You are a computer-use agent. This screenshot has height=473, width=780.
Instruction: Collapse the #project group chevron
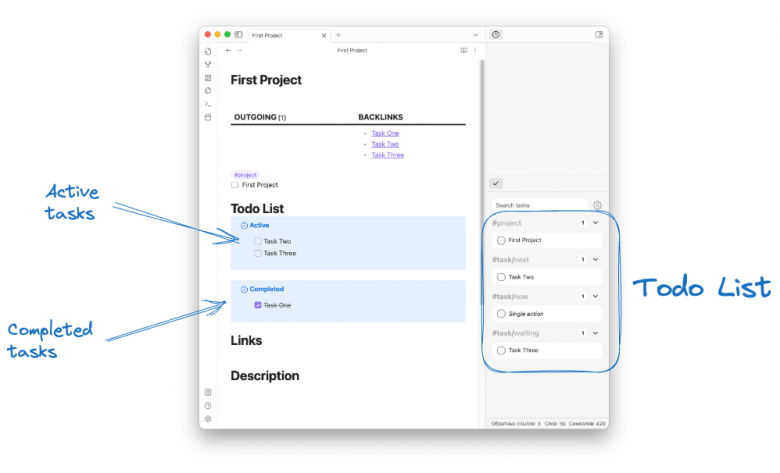[595, 223]
